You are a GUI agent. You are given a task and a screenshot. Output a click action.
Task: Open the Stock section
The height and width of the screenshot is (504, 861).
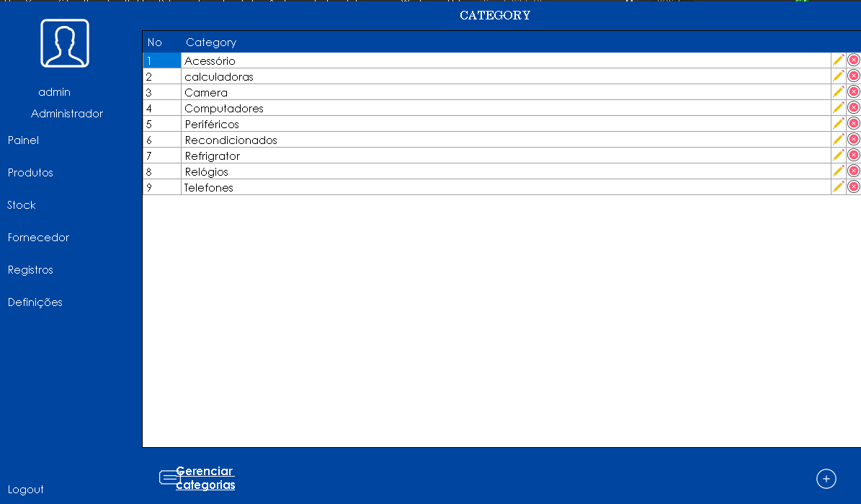click(x=22, y=205)
